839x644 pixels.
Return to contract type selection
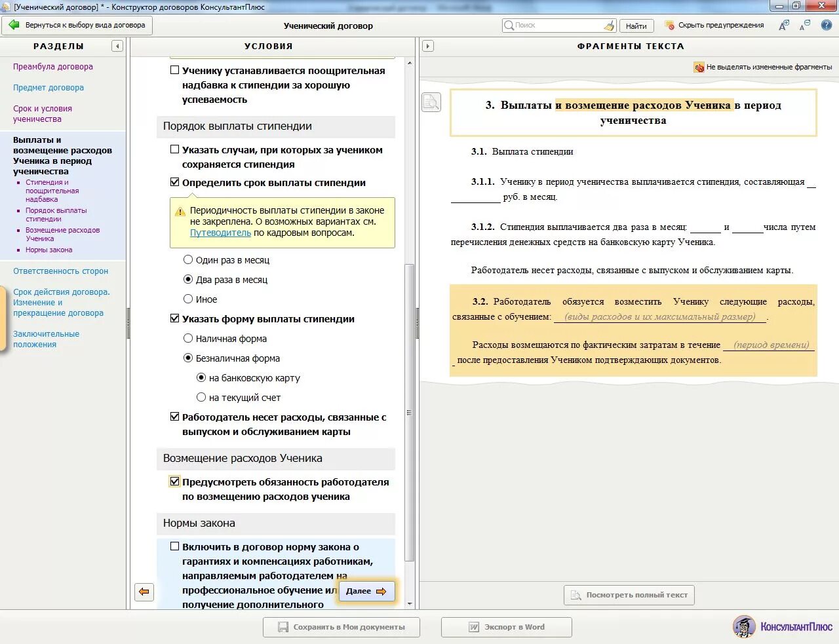pyautogui.click(x=77, y=26)
